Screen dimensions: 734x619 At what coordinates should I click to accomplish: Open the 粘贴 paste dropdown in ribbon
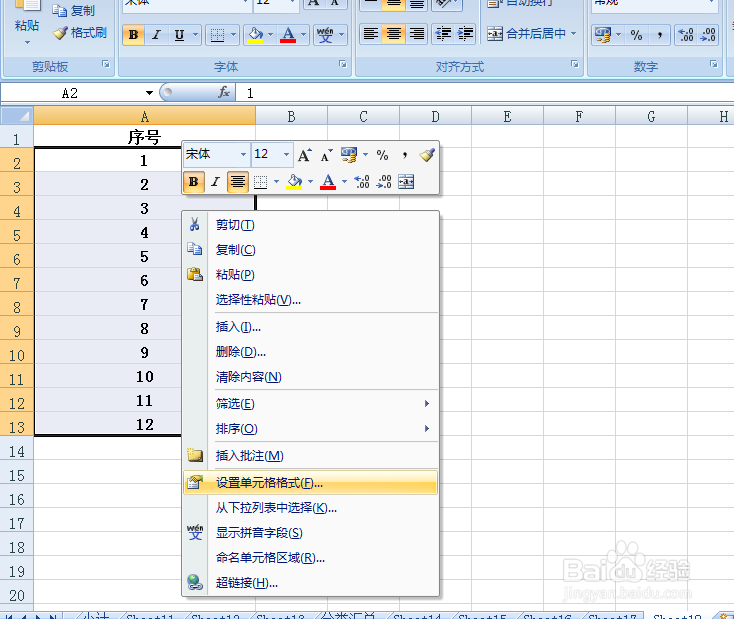point(27,42)
